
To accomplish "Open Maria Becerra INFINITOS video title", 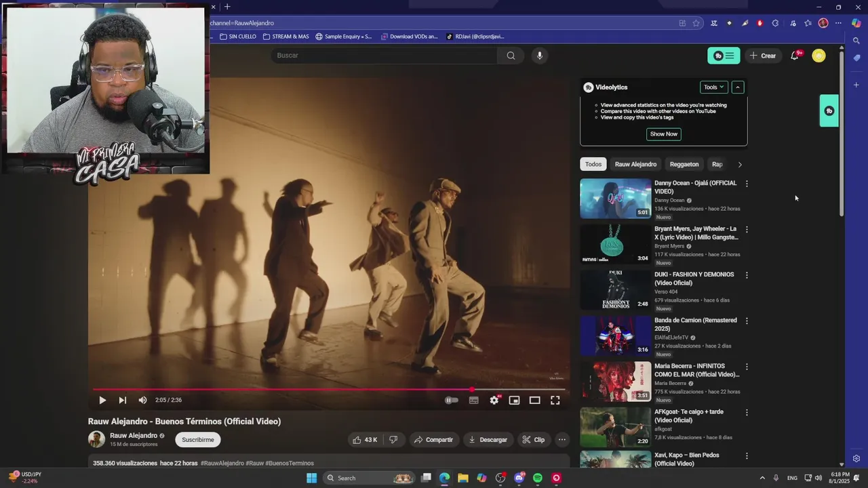I will (x=696, y=370).
